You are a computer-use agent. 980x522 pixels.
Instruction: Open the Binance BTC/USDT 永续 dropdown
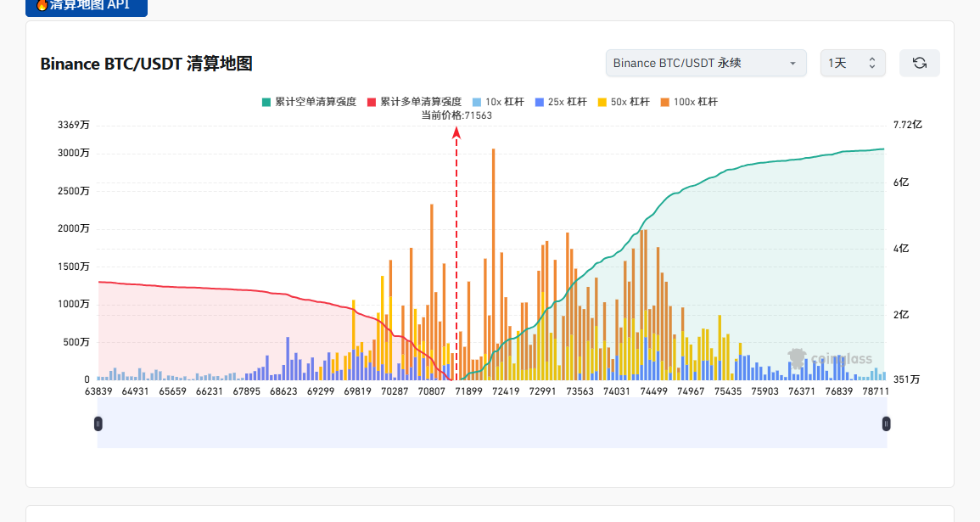(x=706, y=63)
